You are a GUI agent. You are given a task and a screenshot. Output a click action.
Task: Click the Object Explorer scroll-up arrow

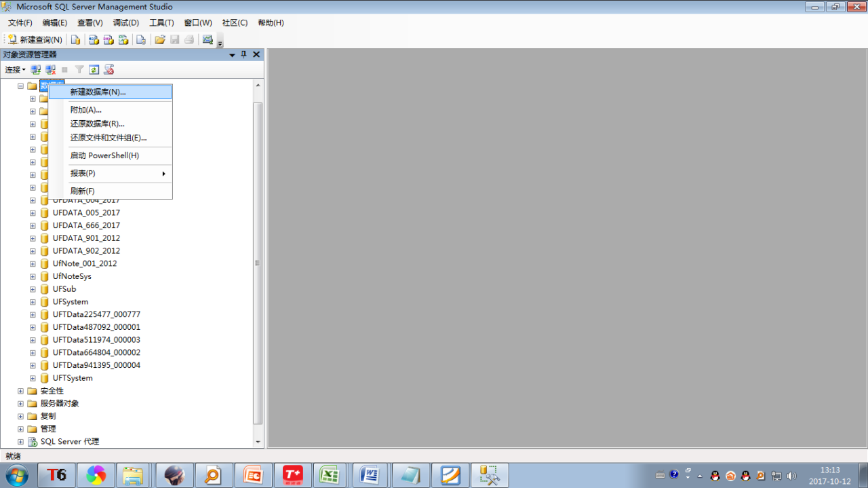pos(258,85)
